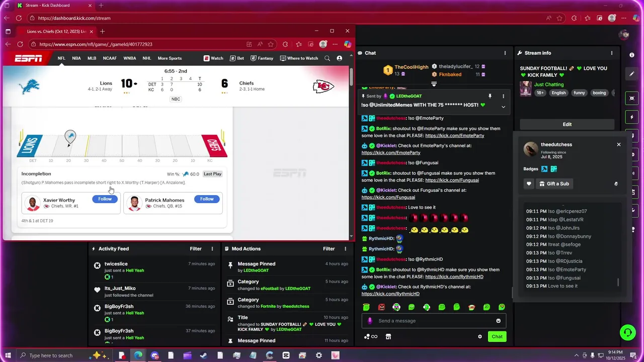
Task: Favorite the ESPN page with star icon
Action: [271, 44]
